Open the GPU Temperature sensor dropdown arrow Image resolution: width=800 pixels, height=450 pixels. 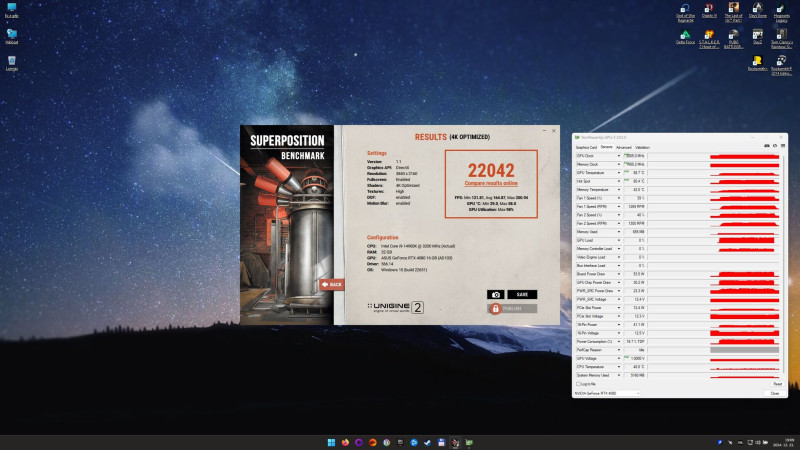tap(619, 173)
